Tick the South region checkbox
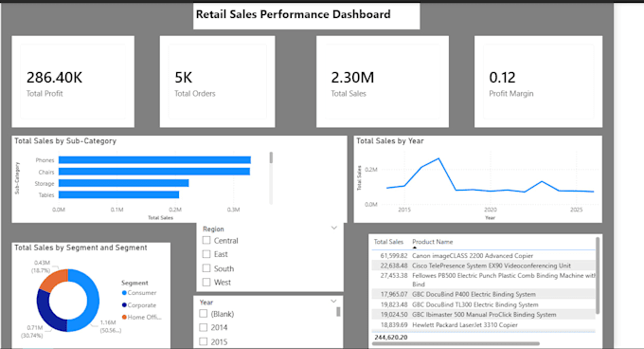644x349 pixels. pos(206,268)
